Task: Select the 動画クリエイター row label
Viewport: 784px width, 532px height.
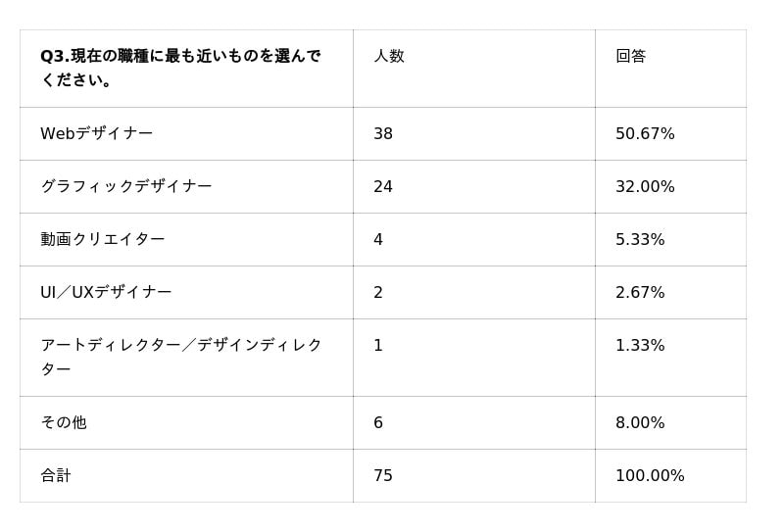Action: 103,239
